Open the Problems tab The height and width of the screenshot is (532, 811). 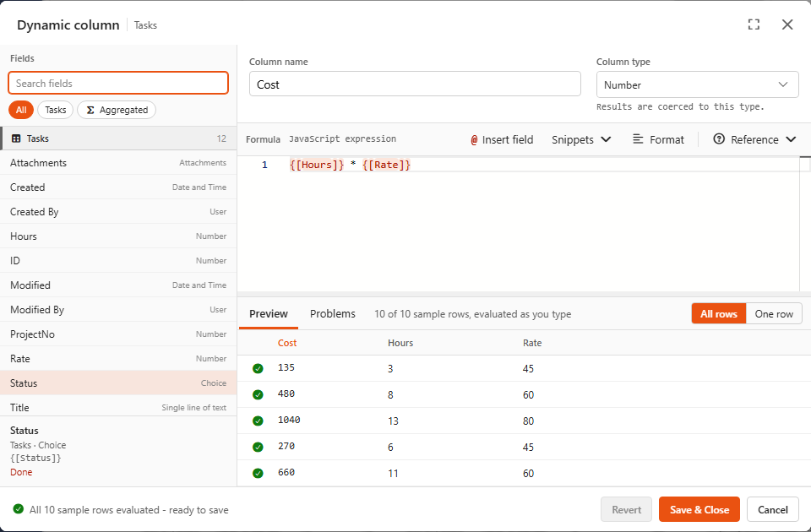coord(333,314)
